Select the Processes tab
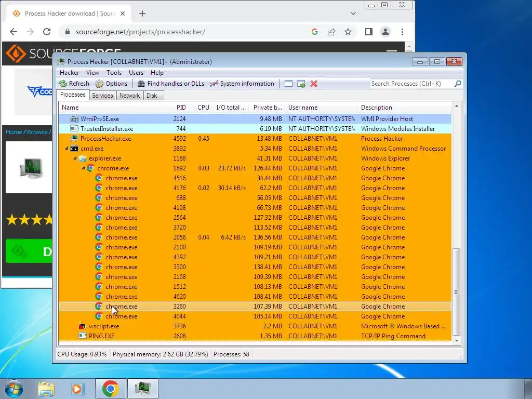 [73, 95]
